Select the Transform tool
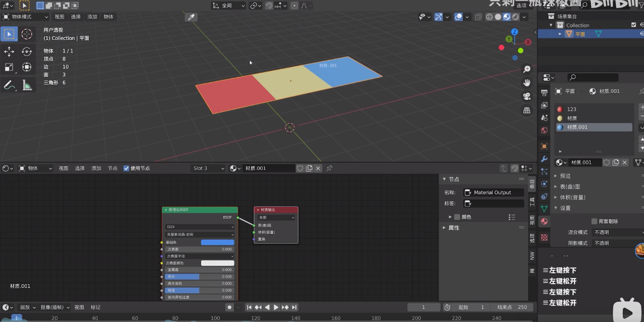 (27, 67)
